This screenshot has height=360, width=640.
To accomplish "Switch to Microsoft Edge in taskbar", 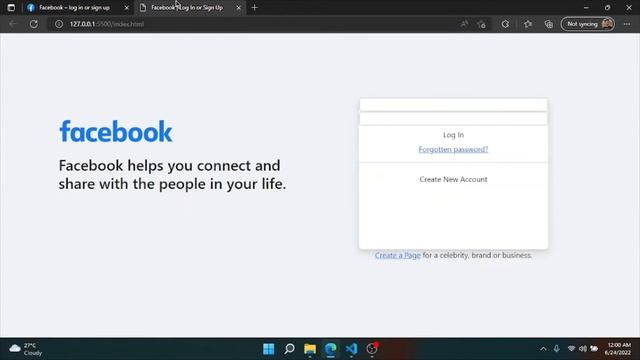I will [331, 349].
